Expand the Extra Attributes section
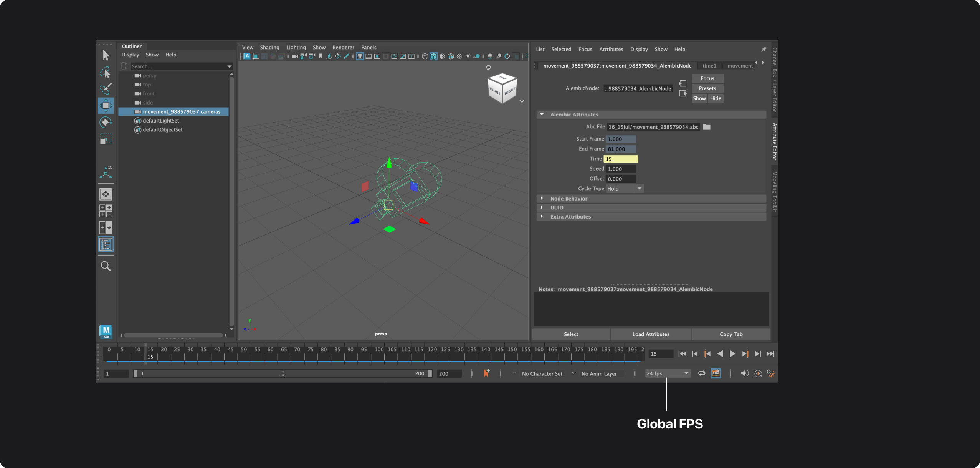Image resolution: width=980 pixels, height=468 pixels. 542,217
